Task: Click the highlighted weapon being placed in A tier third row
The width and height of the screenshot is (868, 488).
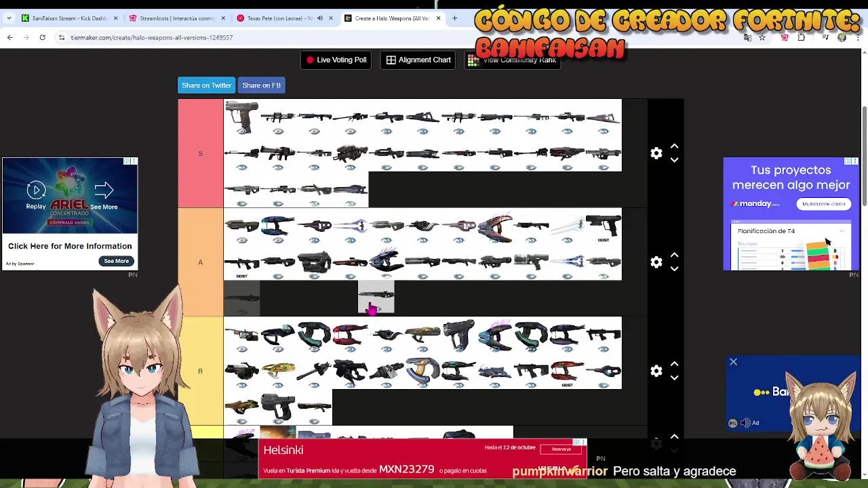Action: [x=376, y=298]
